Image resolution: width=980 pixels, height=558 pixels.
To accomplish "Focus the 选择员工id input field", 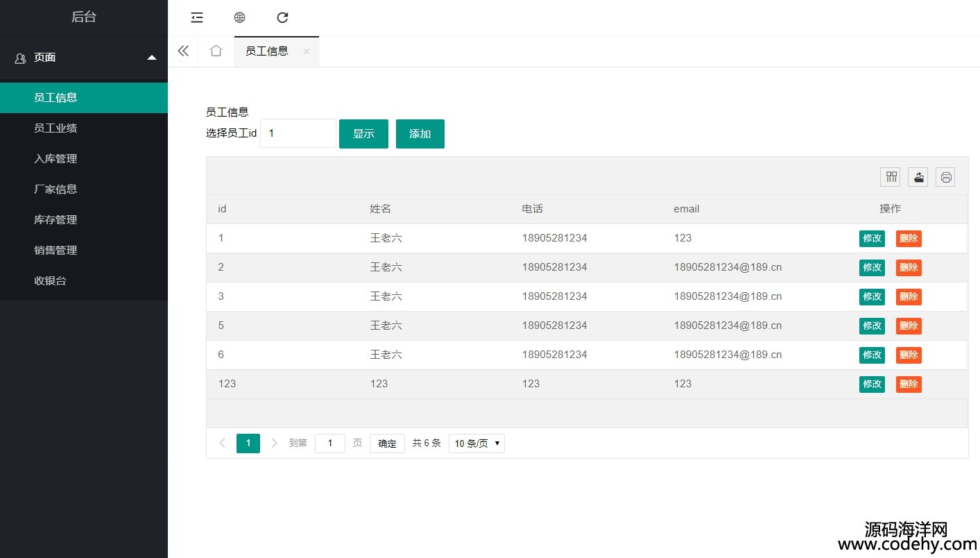I will (298, 133).
